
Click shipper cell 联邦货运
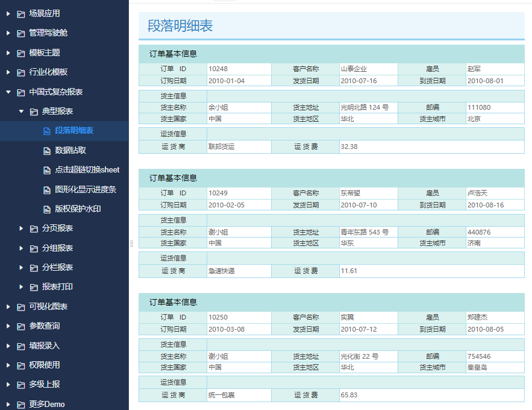pyautogui.click(x=239, y=147)
